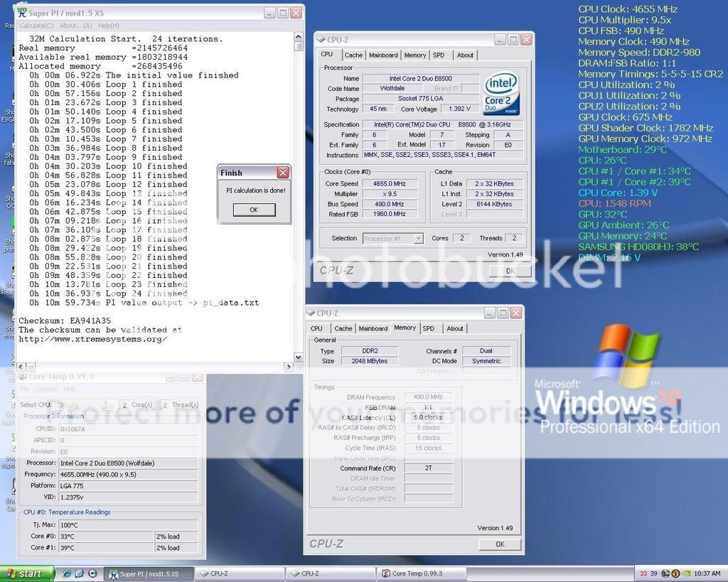Click the Core Speed value 4655.0 MHz

(x=390, y=184)
